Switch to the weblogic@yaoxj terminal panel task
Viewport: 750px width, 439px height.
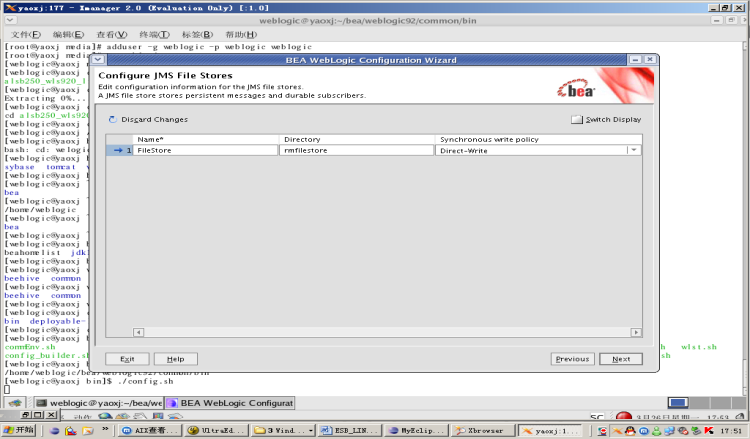coord(99,403)
